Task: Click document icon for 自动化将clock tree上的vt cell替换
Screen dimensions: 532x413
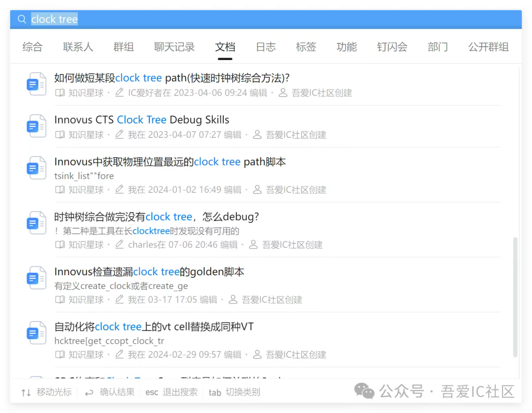Action: point(36,333)
